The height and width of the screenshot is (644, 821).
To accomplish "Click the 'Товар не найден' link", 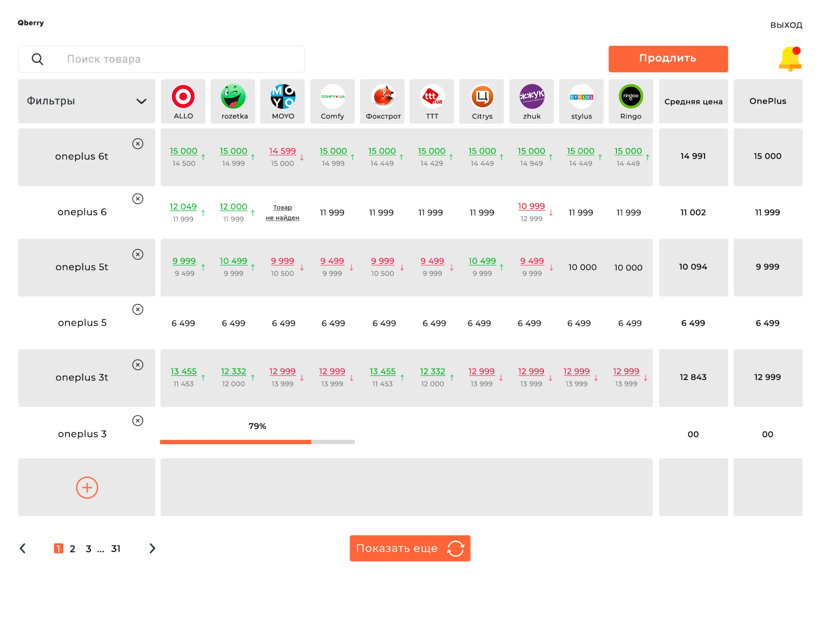I will click(x=282, y=213).
